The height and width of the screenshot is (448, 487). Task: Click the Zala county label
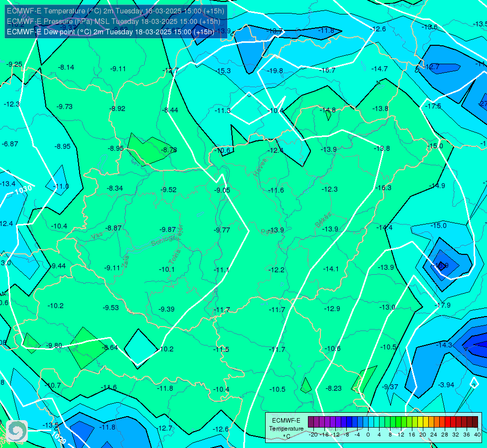[125, 261]
